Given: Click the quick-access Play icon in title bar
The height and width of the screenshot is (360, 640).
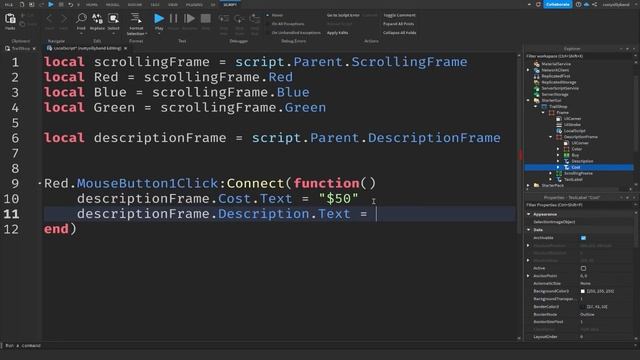Looking at the screenshot, I should (51, 4).
